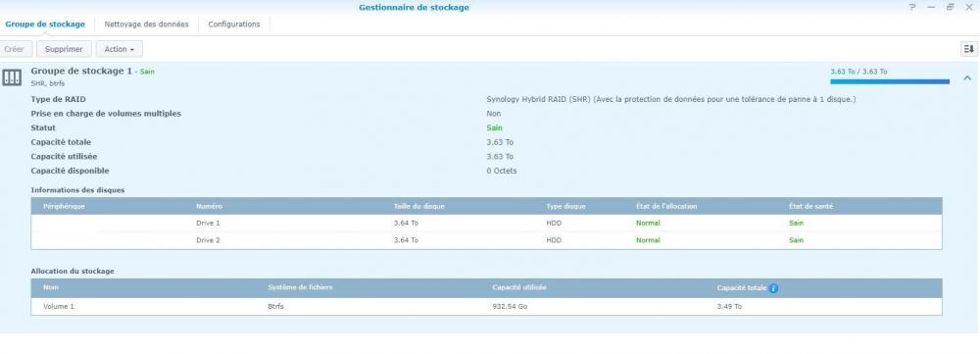The width and height of the screenshot is (980, 354).
Task: Click the storage group drives icon
Action: pos(12,77)
